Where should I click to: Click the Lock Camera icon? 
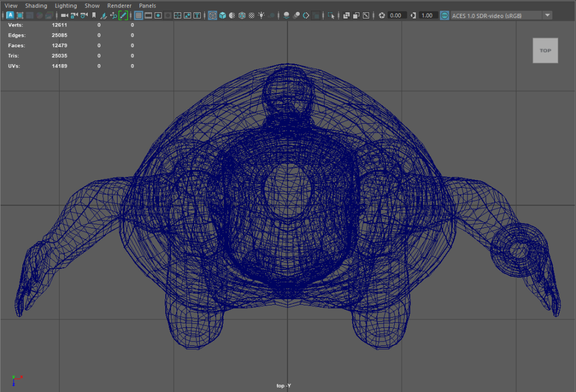click(74, 16)
